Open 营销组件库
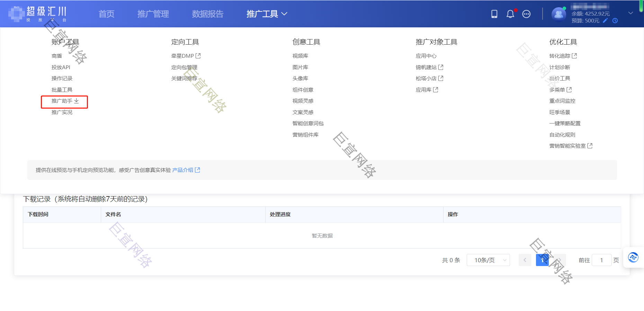644x311 pixels. pos(305,135)
